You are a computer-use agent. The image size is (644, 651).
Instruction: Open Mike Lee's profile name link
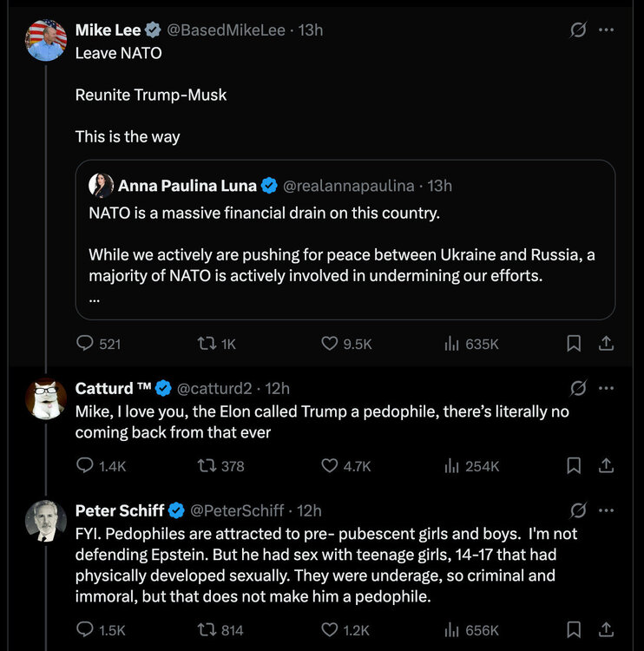click(108, 30)
